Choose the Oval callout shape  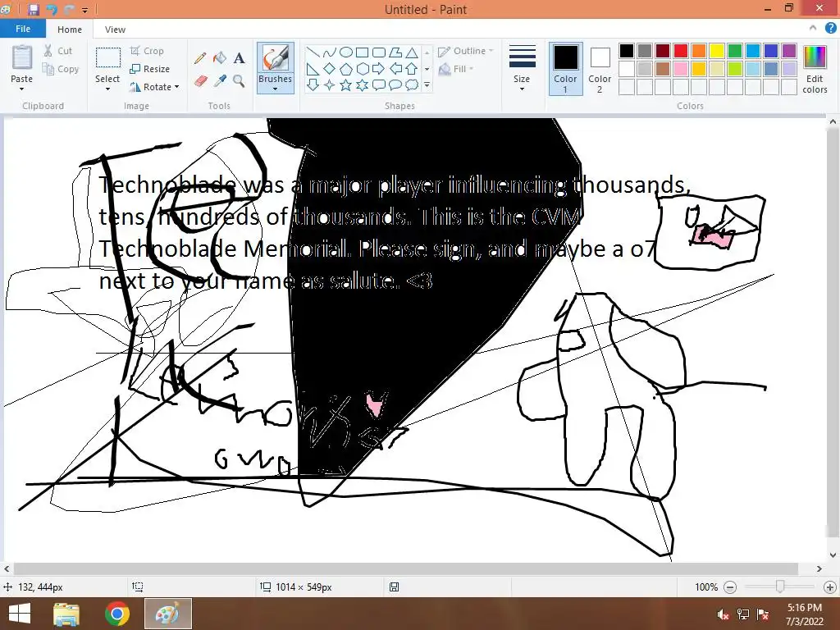point(395,84)
